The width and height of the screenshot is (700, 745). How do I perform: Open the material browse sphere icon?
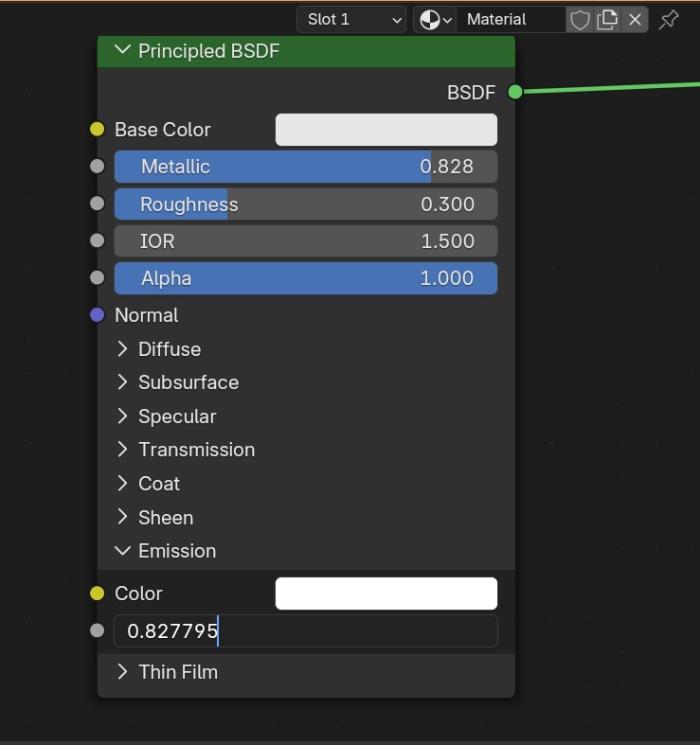435,19
